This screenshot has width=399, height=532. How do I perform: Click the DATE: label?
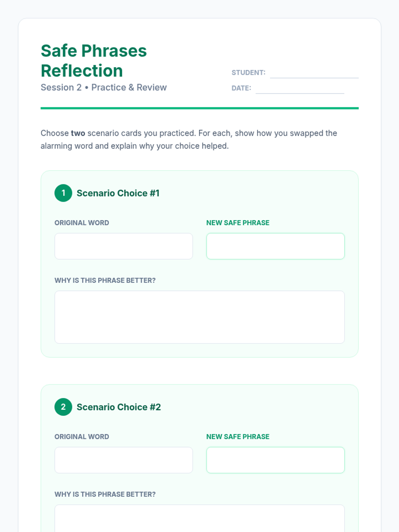pyautogui.click(x=241, y=88)
